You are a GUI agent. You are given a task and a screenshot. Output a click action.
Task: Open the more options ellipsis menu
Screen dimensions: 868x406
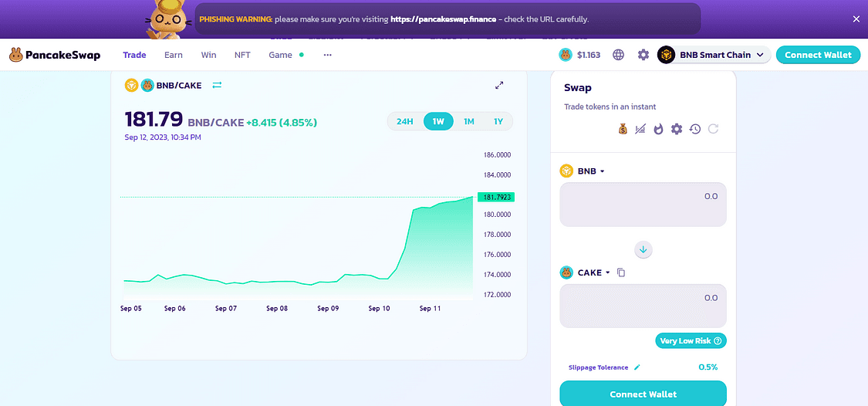[327, 55]
